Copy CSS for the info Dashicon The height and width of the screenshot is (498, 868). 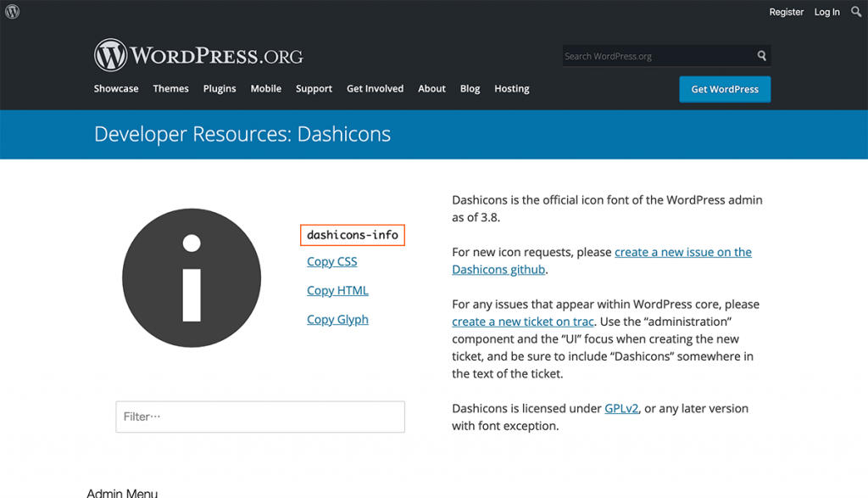(x=331, y=261)
